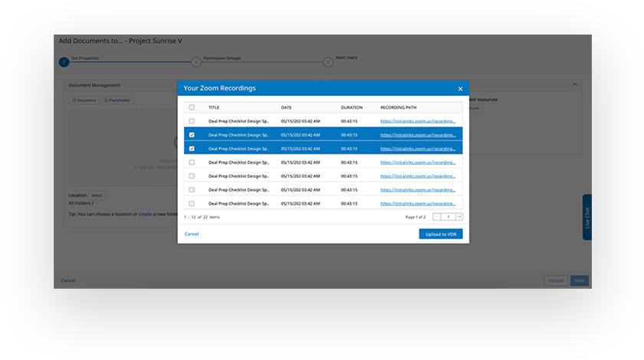644x360 pixels.
Task: Select step 1 Set Properties circle
Action: (x=64, y=62)
